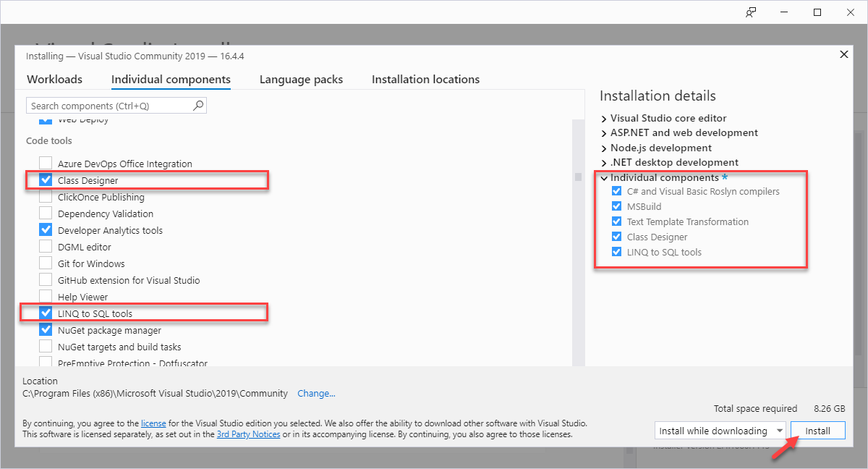Uncheck C# and Visual Basic Roslyn compilers
The image size is (868, 469).
[x=616, y=191]
